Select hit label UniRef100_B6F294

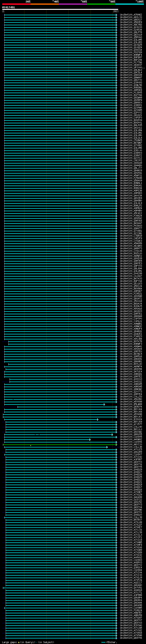click(x=131, y=60)
